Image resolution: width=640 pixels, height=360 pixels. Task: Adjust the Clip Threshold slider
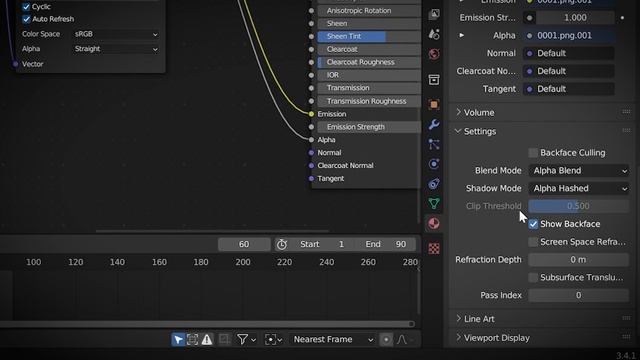point(579,206)
